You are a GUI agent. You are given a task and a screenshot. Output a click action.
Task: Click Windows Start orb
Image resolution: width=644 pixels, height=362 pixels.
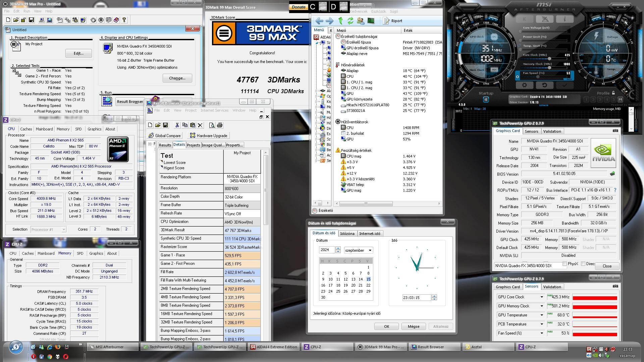(x=16, y=348)
